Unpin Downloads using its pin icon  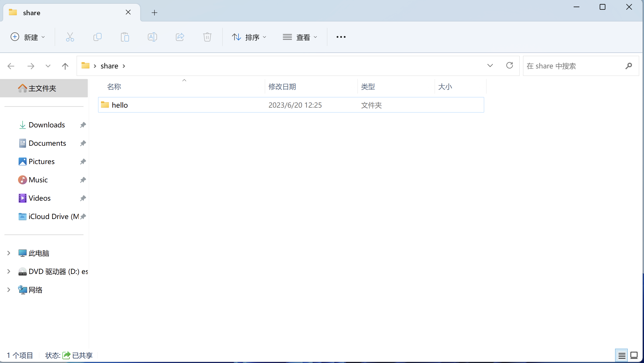click(x=83, y=125)
